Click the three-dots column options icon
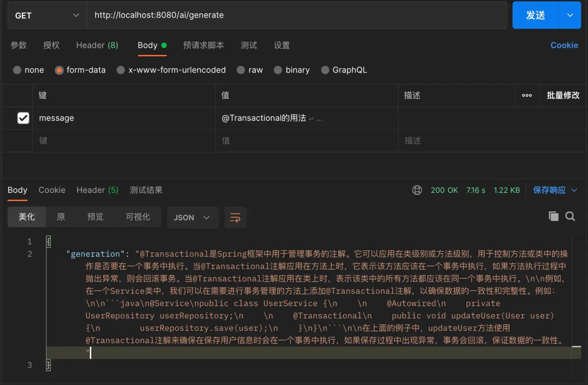Image resolution: width=588 pixels, height=385 pixels. 527,95
